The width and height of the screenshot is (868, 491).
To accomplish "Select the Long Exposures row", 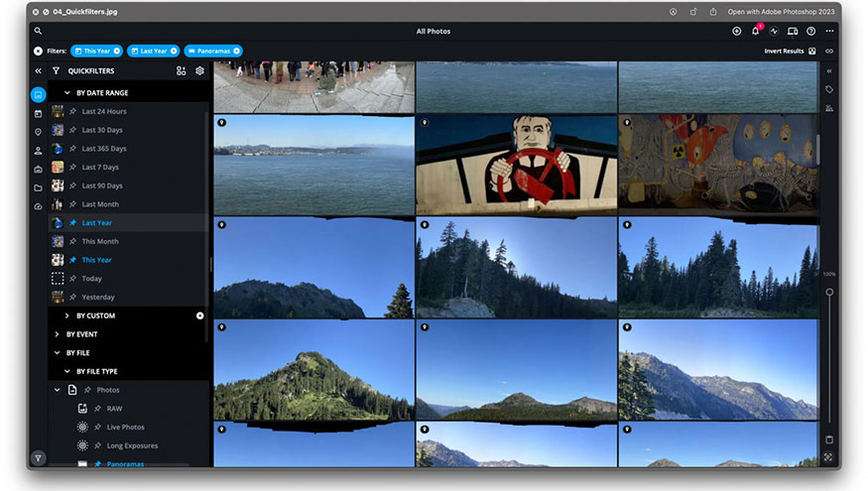I will (x=127, y=445).
